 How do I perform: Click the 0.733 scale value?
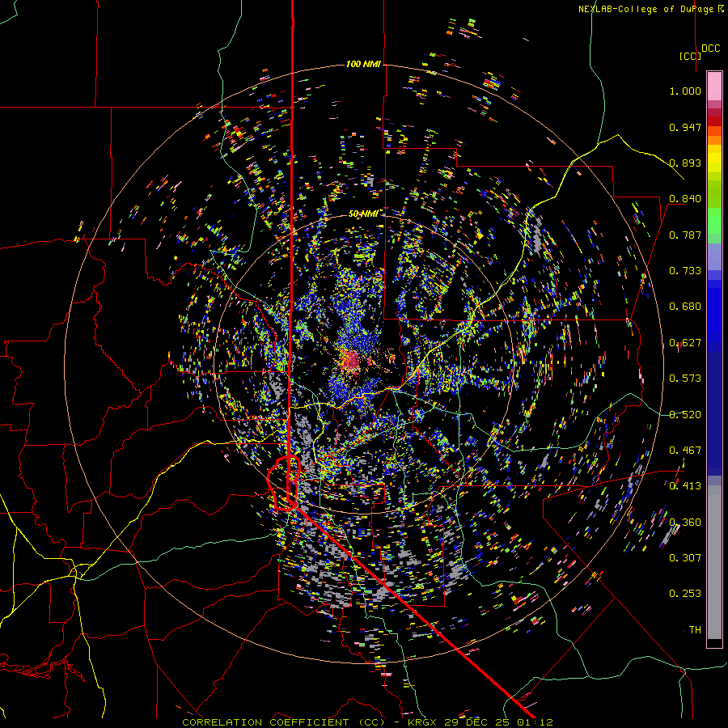[x=685, y=271]
